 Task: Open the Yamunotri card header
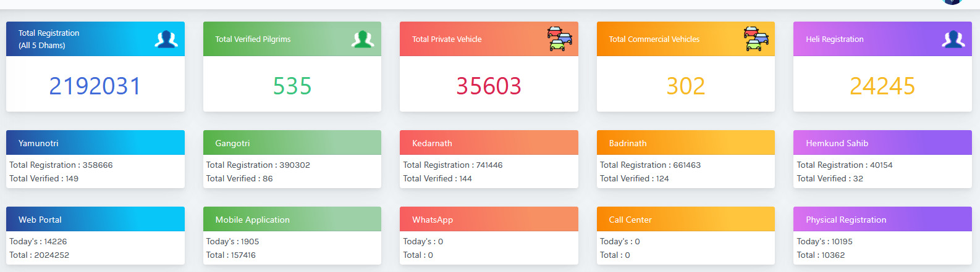tap(95, 143)
